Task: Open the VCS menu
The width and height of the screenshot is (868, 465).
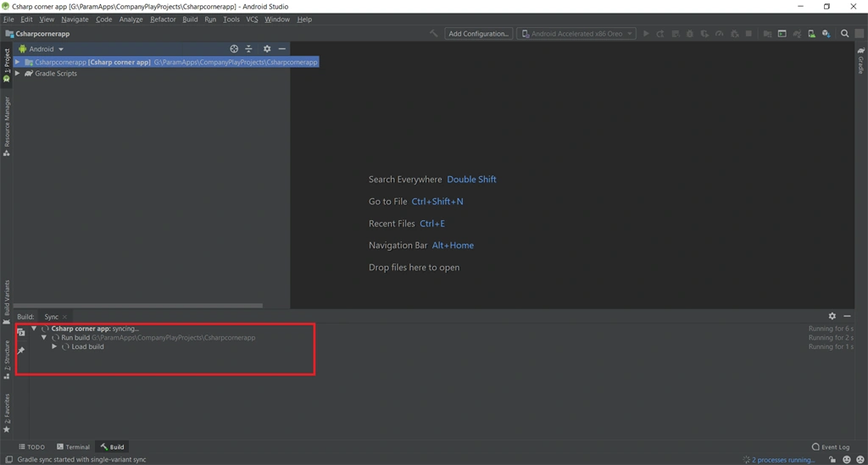Action: coord(252,19)
